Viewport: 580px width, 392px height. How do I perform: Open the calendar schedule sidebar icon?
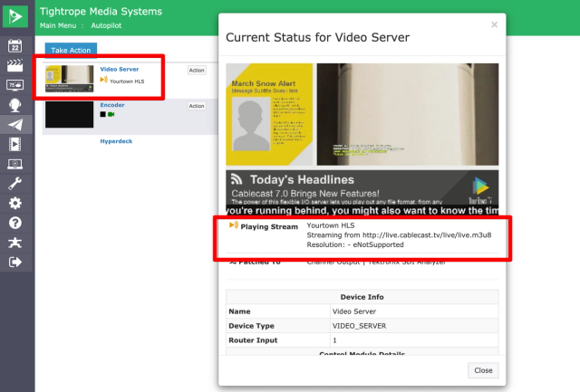point(14,46)
